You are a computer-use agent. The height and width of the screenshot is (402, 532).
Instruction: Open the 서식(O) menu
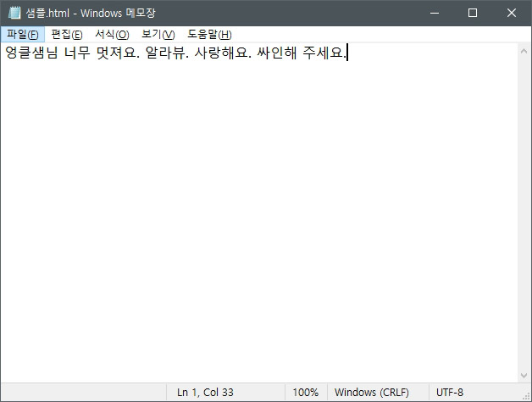pyautogui.click(x=112, y=34)
